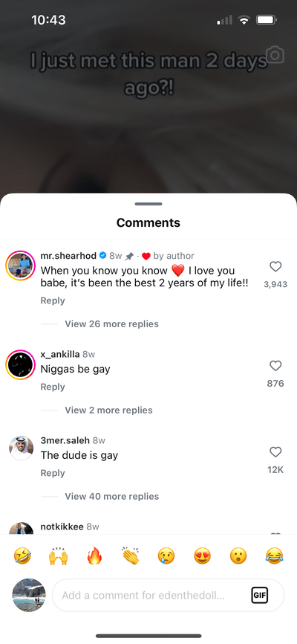Image resolution: width=297 pixels, height=644 pixels.
Task: Expand View 40 more replies
Action: pyautogui.click(x=112, y=497)
